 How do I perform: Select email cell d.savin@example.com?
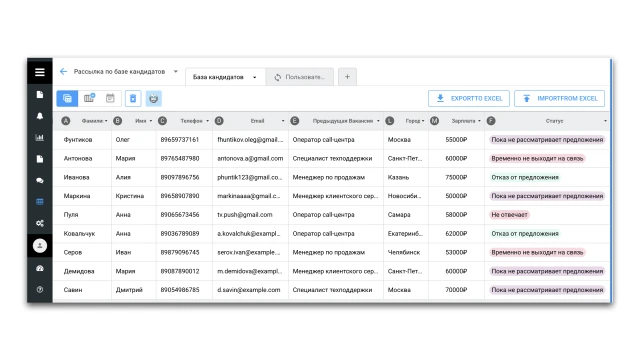pos(250,290)
